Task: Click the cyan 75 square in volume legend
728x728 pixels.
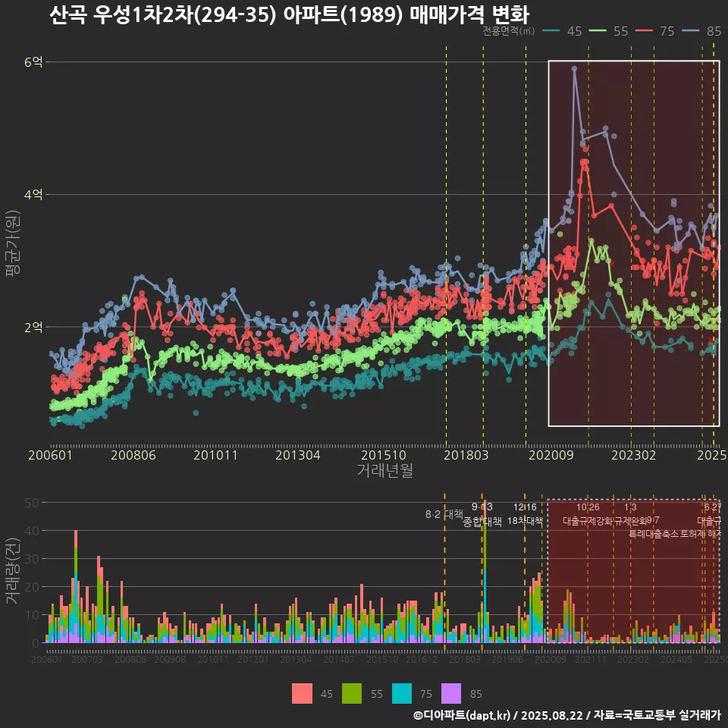Action: [x=402, y=694]
